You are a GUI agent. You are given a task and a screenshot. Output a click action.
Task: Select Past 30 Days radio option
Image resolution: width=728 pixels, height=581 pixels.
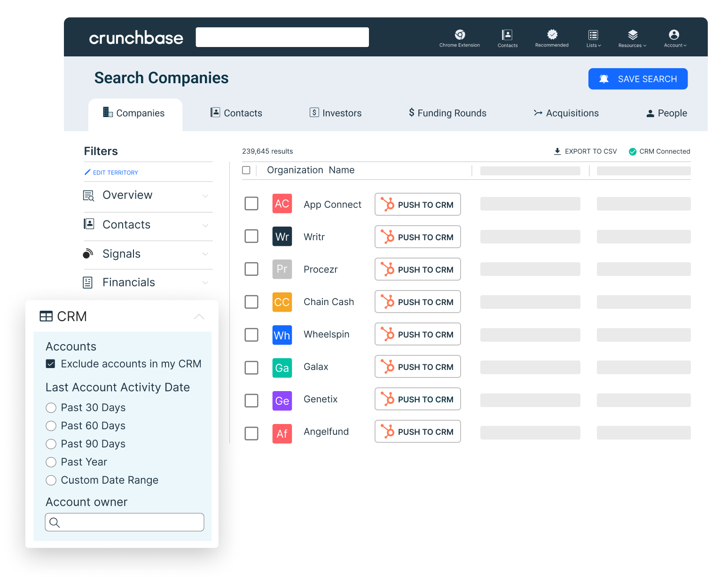51,408
